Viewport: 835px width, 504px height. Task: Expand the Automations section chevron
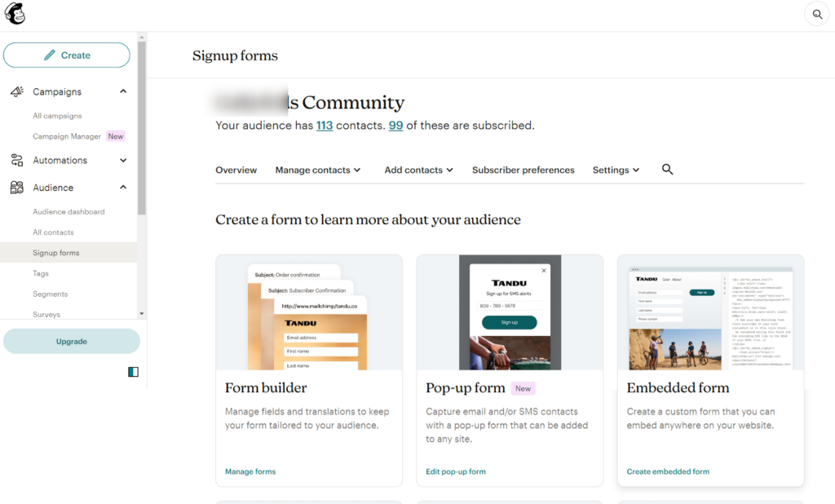[x=123, y=160]
